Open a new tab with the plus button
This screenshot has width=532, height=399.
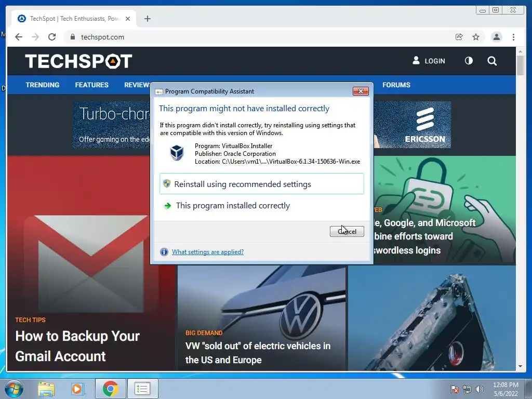pyautogui.click(x=147, y=19)
